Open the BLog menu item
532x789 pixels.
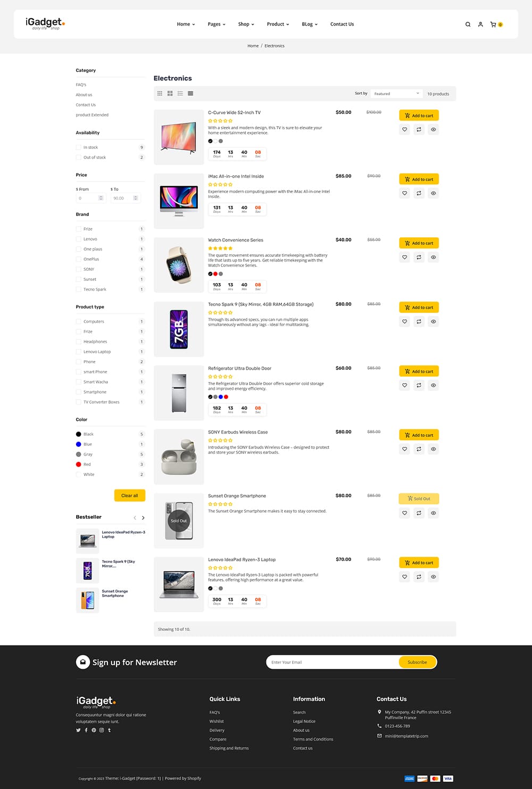tap(310, 24)
